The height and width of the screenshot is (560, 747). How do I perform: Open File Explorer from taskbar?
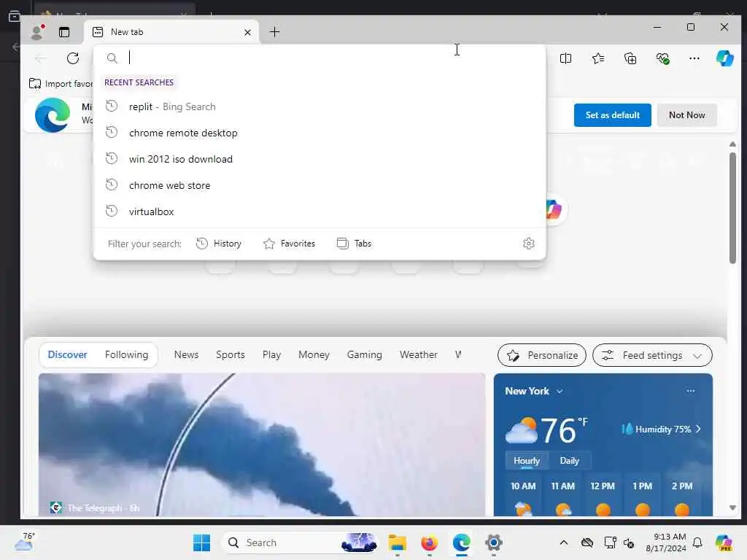397,542
